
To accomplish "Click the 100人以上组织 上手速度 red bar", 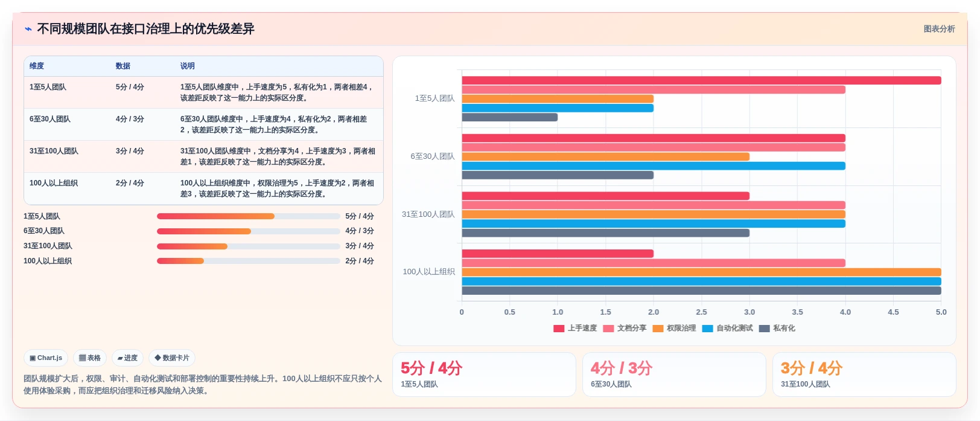I will (558, 254).
